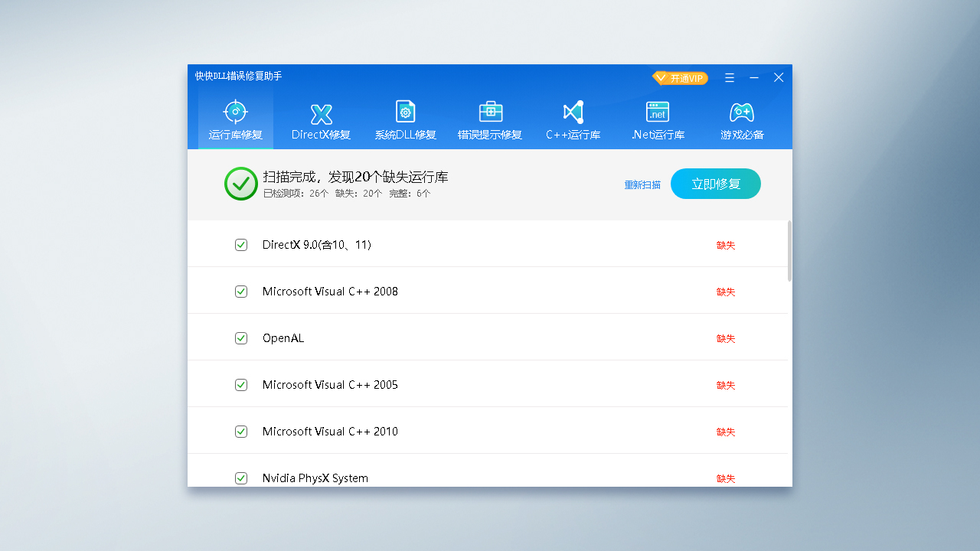This screenshot has height=551, width=980.
Task: Open the hamburger menu icon
Action: click(729, 77)
